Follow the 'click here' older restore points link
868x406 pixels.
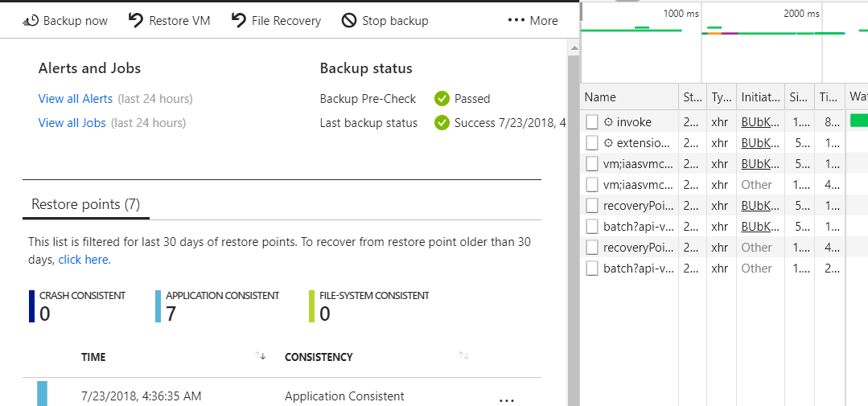click(x=84, y=260)
